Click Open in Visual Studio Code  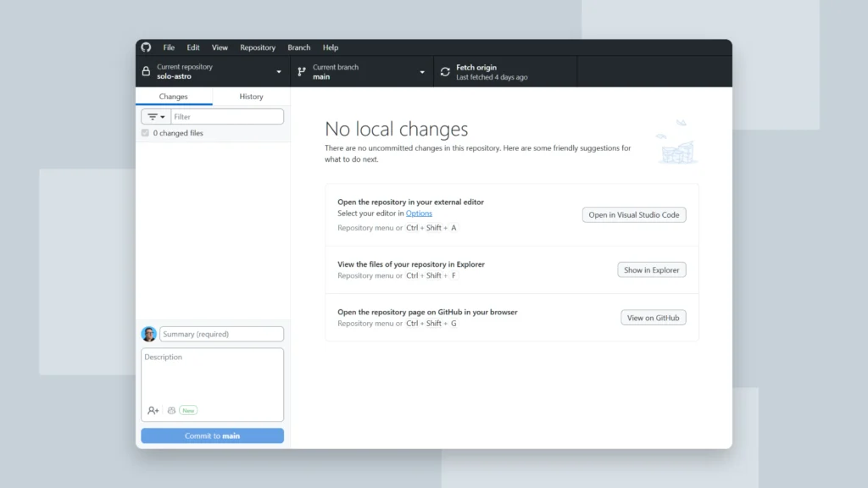[x=634, y=214]
